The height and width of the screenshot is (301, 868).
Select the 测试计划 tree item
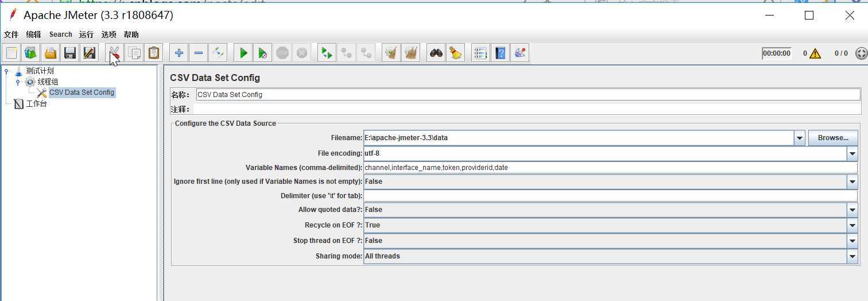tap(40, 71)
